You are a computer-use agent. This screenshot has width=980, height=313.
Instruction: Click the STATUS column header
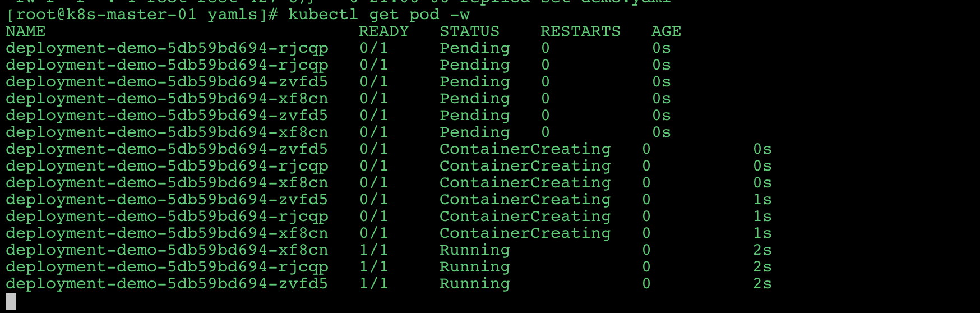pos(469,31)
